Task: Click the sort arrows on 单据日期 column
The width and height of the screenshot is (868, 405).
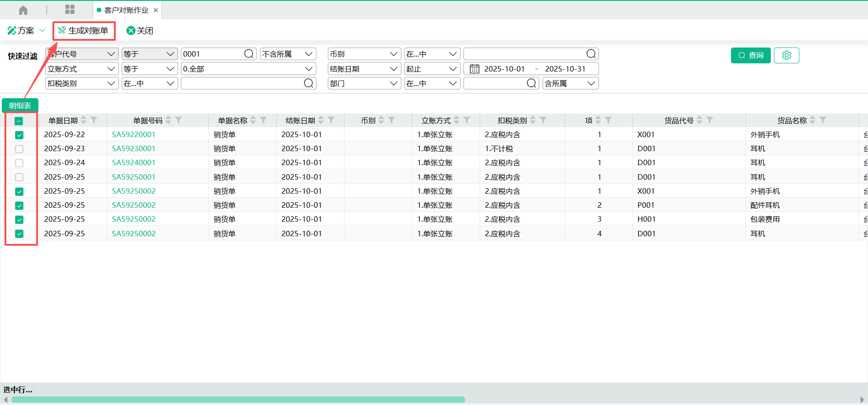Action: pyautogui.click(x=84, y=120)
